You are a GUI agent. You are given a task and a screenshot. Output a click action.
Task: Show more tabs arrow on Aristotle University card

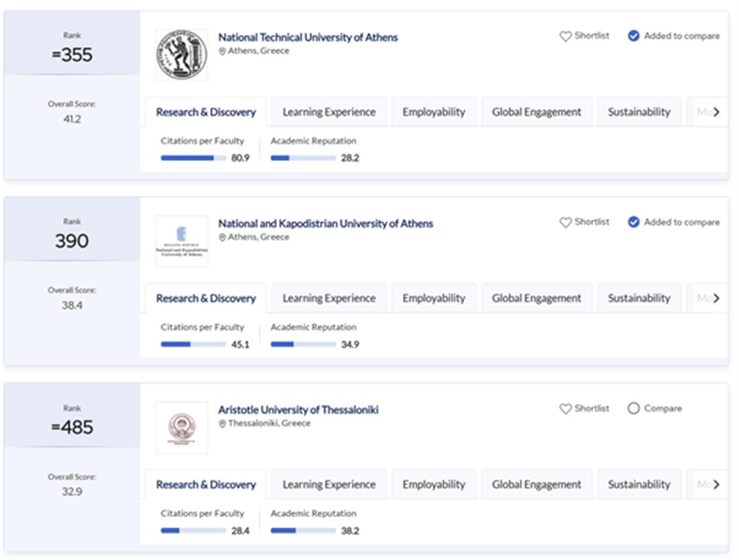[x=716, y=485]
